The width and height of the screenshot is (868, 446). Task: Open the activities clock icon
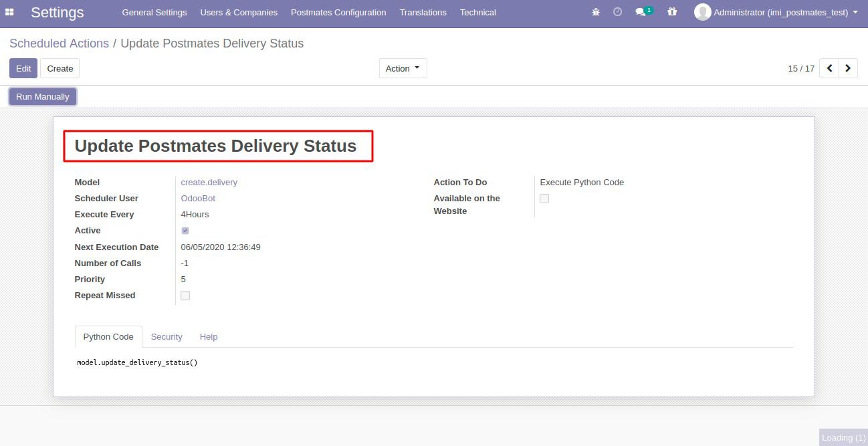pyautogui.click(x=618, y=12)
